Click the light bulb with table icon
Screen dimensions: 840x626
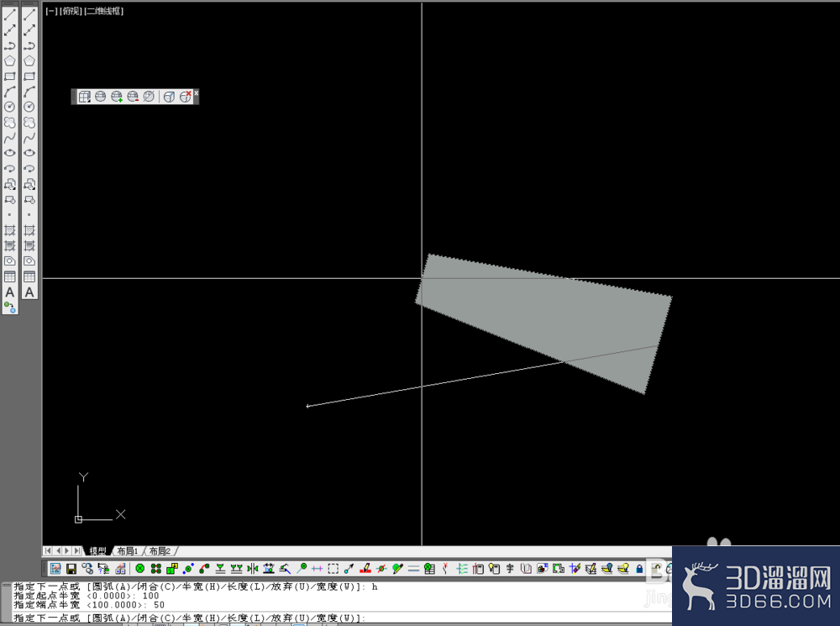(x=494, y=569)
